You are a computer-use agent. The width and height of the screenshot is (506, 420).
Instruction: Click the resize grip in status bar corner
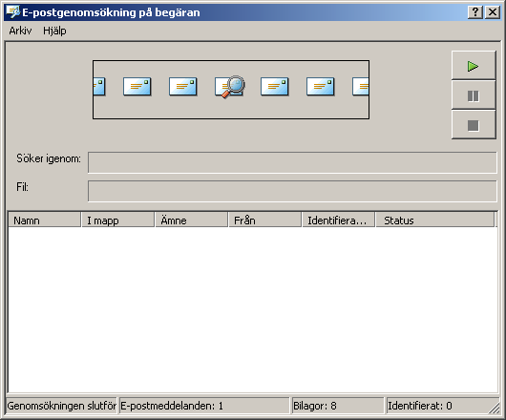coord(494,408)
